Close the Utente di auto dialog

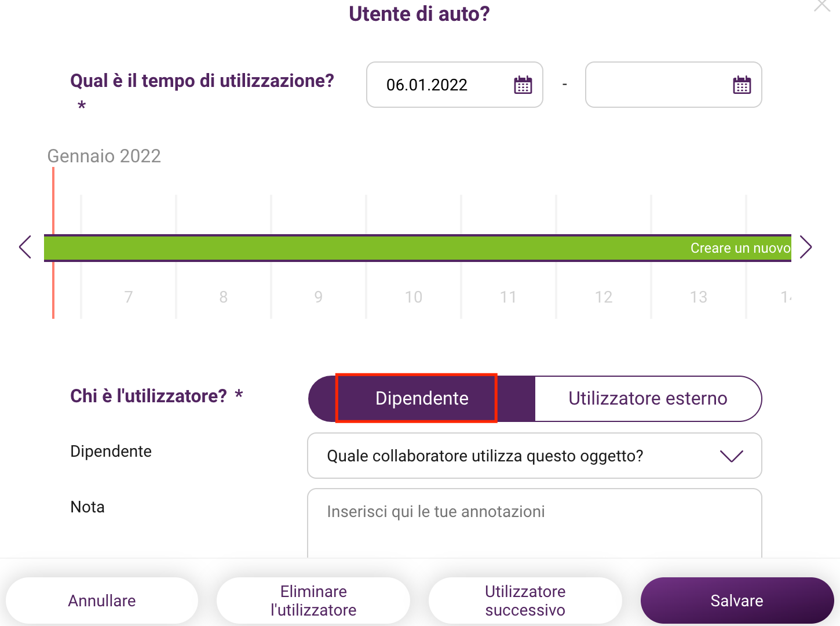click(x=822, y=5)
